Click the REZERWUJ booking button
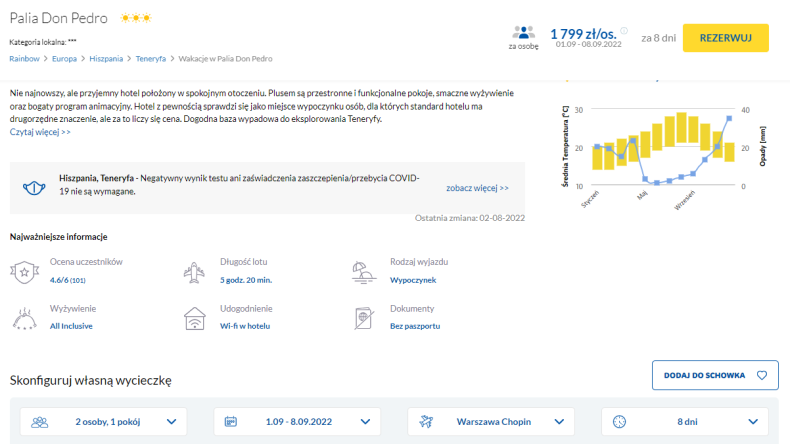 (x=726, y=38)
